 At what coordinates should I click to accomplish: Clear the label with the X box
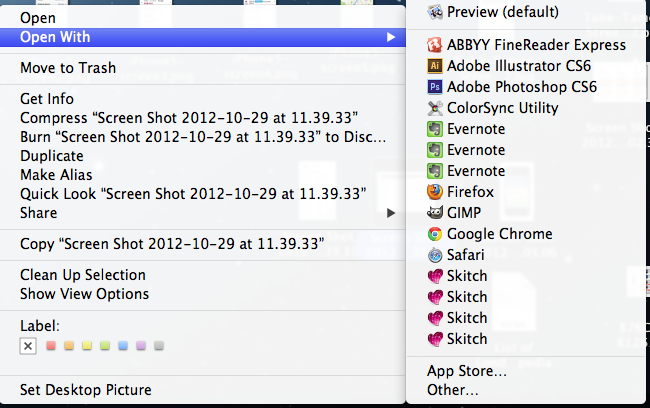click(x=28, y=346)
